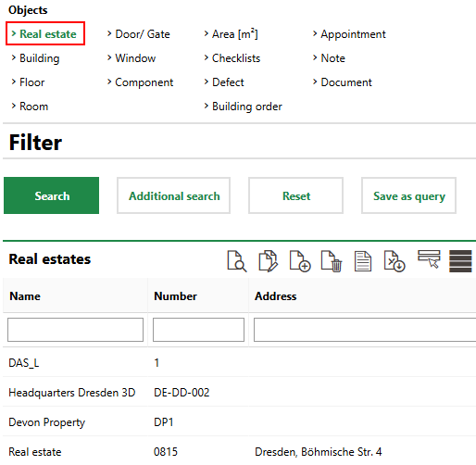Click the Save as query button
476x465 pixels.
tap(408, 195)
